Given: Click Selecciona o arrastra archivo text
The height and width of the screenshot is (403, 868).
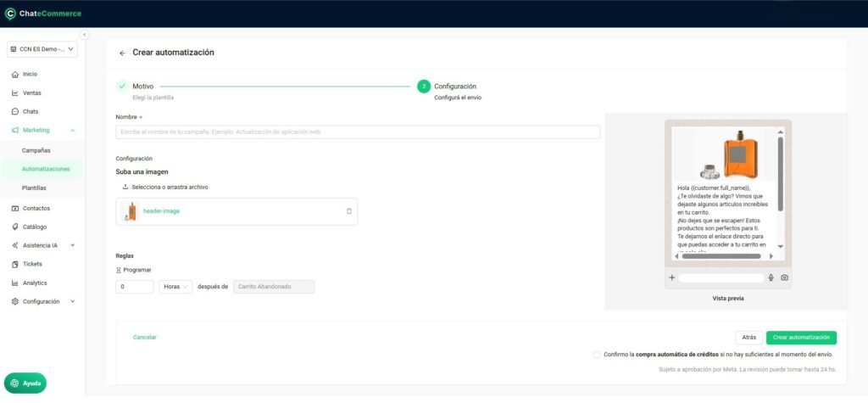Looking at the screenshot, I should pos(170,188).
